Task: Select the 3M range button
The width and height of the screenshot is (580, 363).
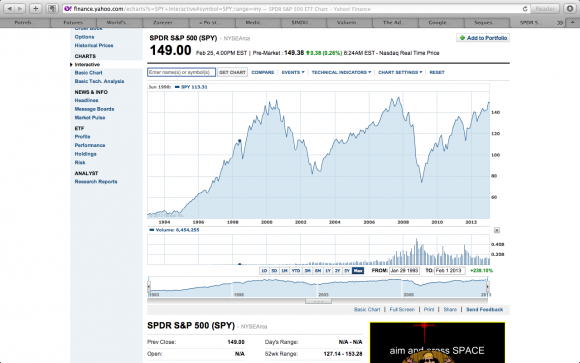Action: coord(307,271)
